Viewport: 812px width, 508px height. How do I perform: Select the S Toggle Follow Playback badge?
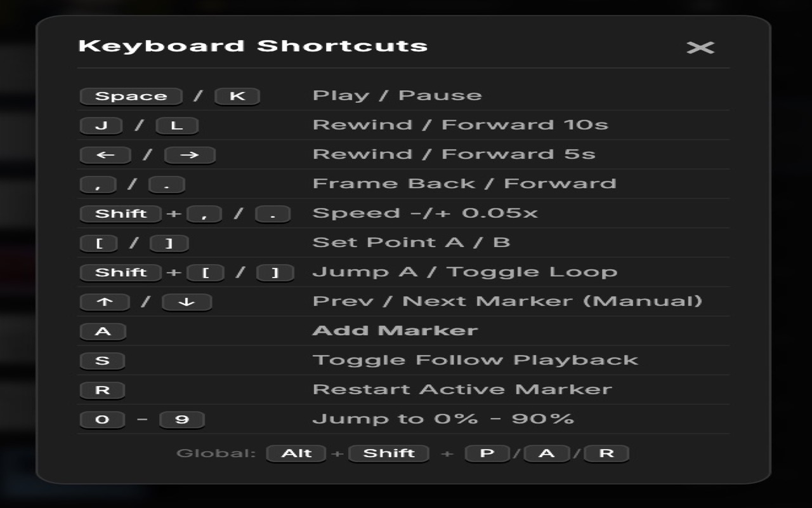102,360
